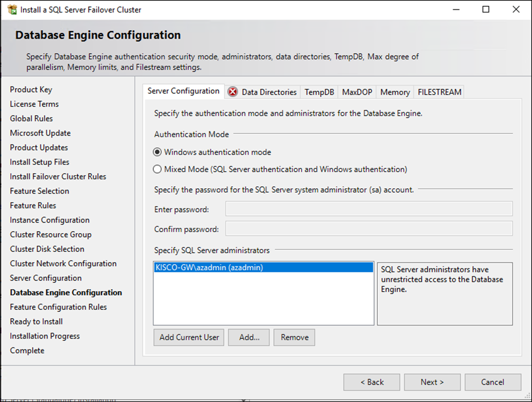Click the Add... button
532x402 pixels.
249,337
